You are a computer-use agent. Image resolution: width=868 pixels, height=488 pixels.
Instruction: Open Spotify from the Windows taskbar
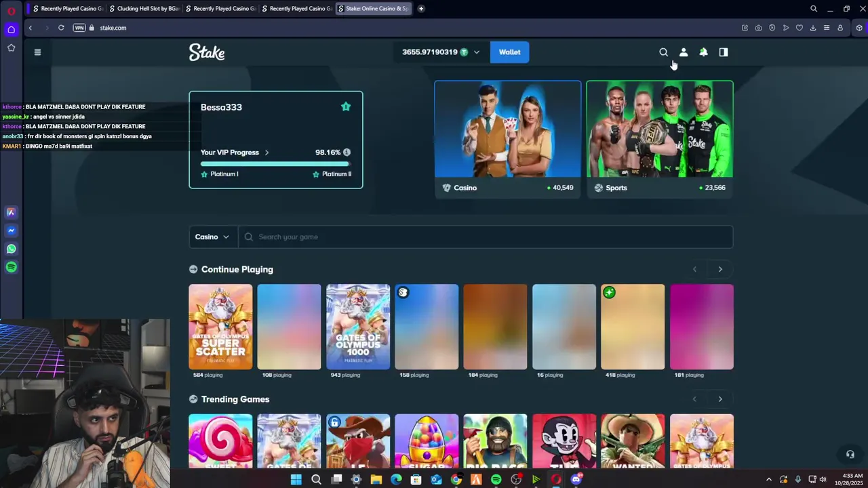tap(496, 479)
